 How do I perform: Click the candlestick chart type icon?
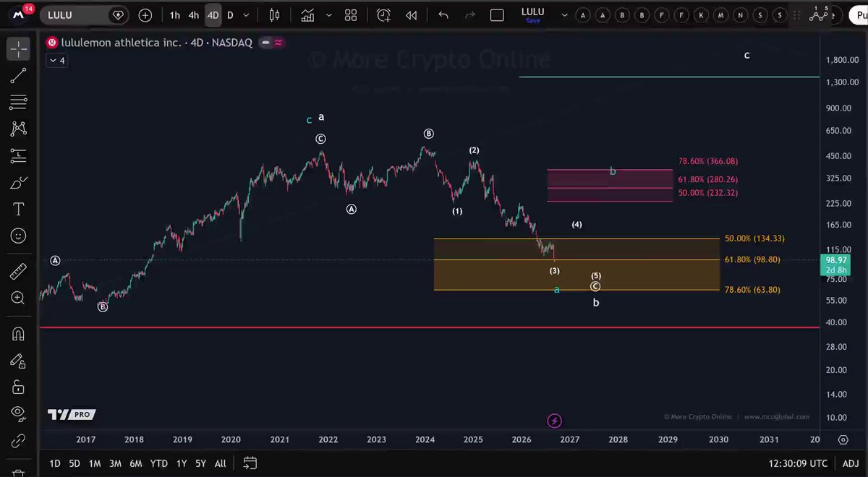coord(274,15)
